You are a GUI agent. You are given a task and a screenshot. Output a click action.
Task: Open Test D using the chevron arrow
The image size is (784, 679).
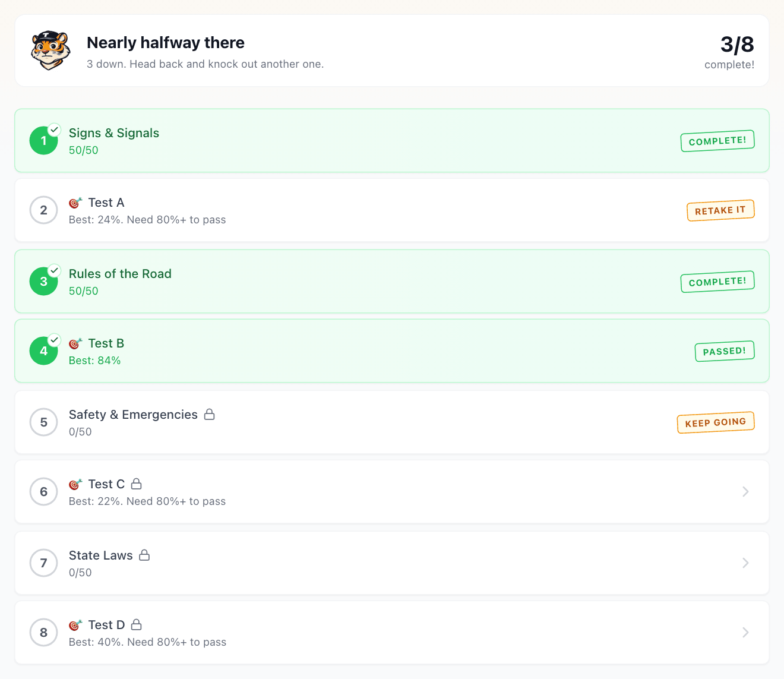point(745,633)
